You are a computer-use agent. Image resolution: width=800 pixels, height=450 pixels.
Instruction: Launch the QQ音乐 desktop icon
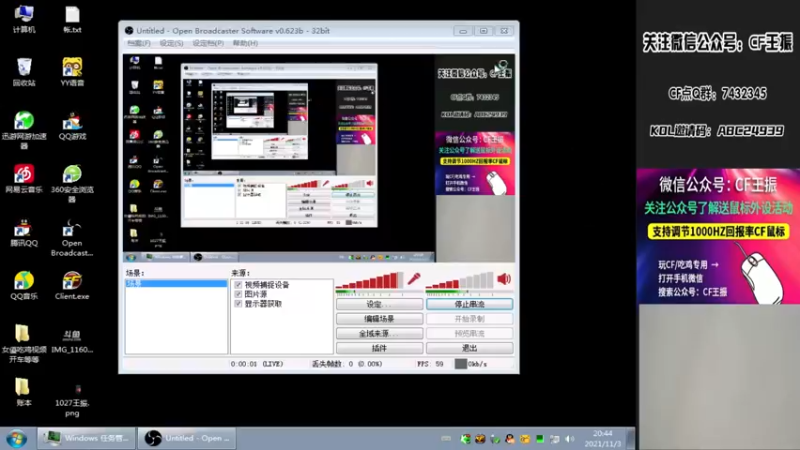[24, 286]
